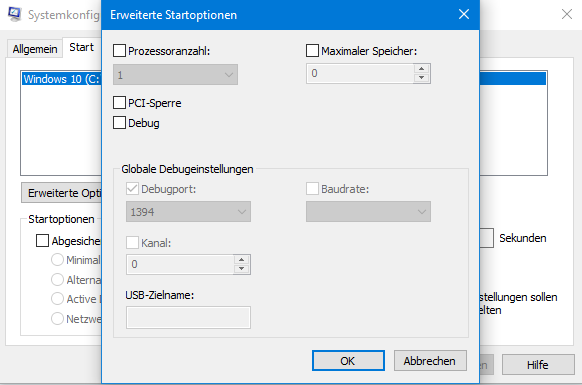Switch to the Allgemein tab

pyautogui.click(x=35, y=49)
